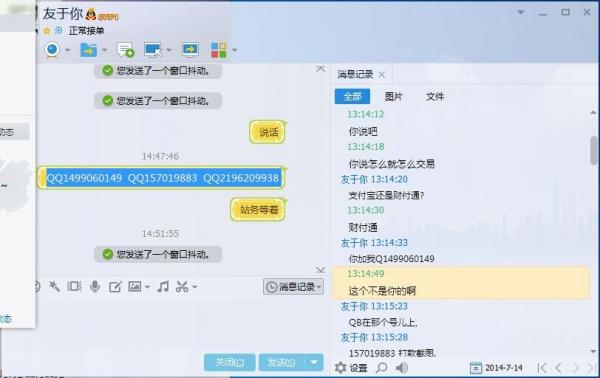Click the message history scrollbar thumb
The image size is (600, 378).
594,150
